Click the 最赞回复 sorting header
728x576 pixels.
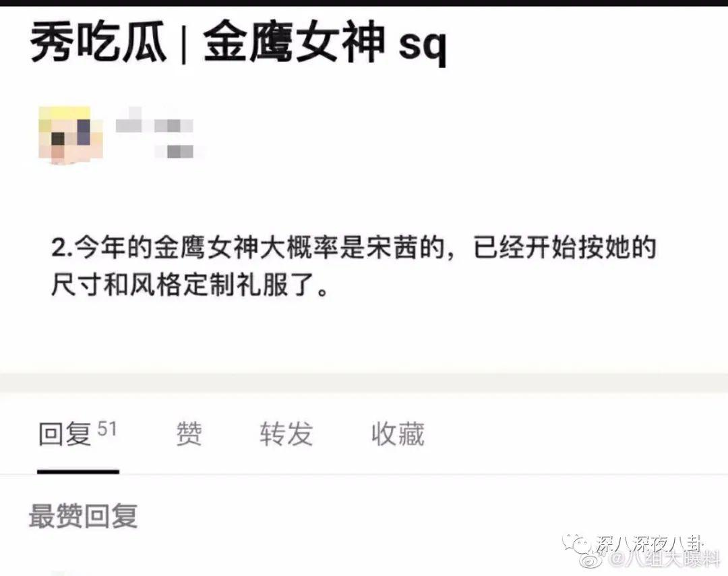coord(84,516)
